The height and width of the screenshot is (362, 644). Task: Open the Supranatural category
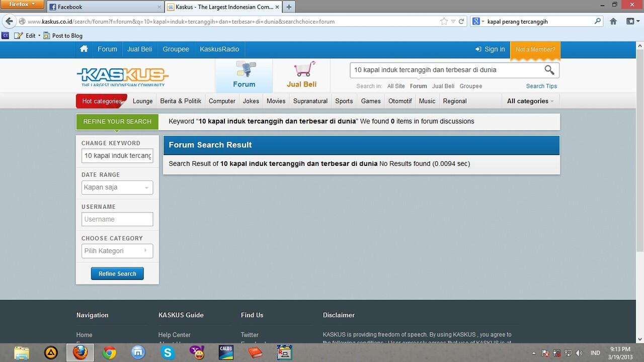coord(310,101)
